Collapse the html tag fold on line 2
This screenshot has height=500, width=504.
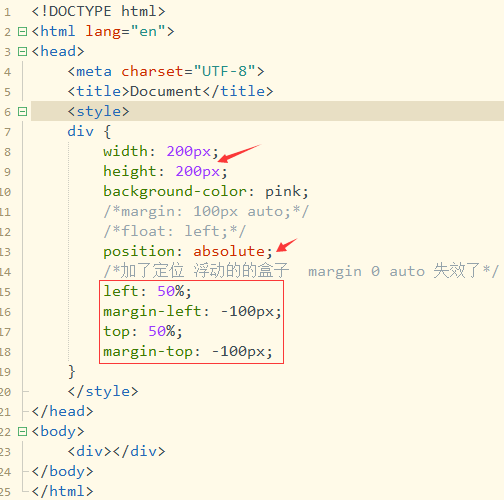pyautogui.click(x=22, y=32)
